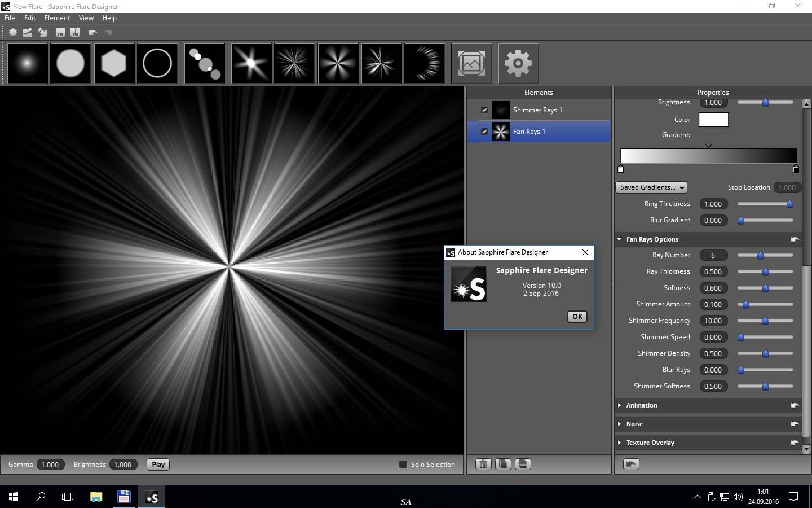Click the Save As question-mark disk icon
812x508 pixels.
click(x=75, y=32)
